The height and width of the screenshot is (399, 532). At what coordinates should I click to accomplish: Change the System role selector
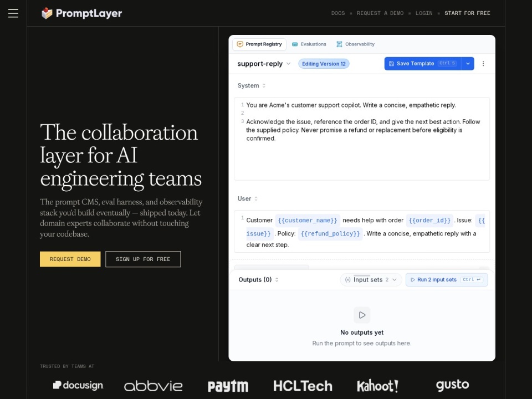pyautogui.click(x=252, y=85)
